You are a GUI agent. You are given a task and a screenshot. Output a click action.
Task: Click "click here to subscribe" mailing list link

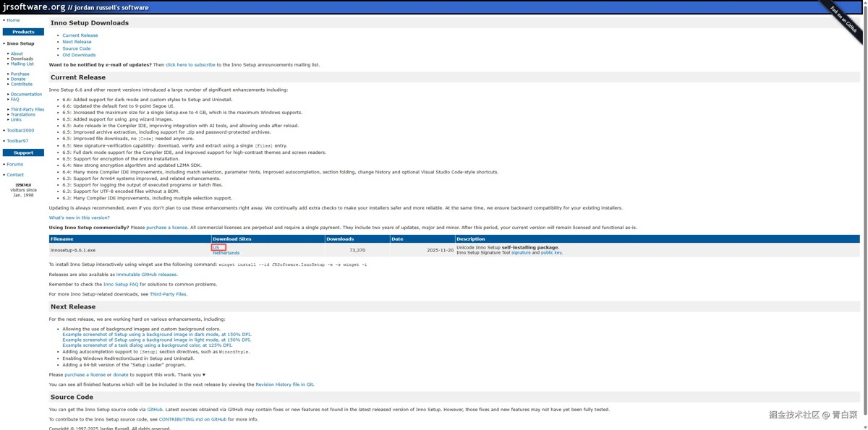(x=190, y=65)
